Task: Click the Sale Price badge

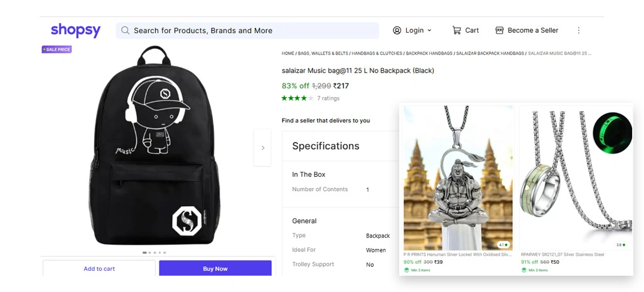Action: tap(56, 50)
